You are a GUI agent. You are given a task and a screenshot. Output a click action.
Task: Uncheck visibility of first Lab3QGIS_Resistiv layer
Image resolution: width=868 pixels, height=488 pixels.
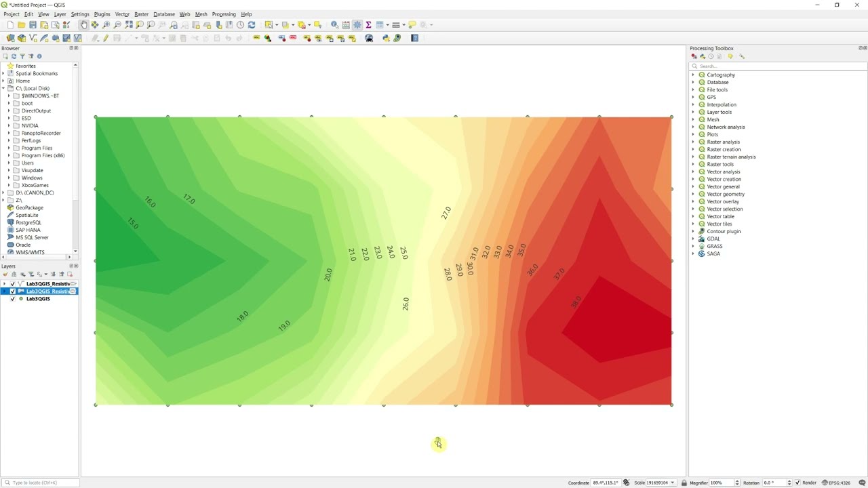pos(12,283)
